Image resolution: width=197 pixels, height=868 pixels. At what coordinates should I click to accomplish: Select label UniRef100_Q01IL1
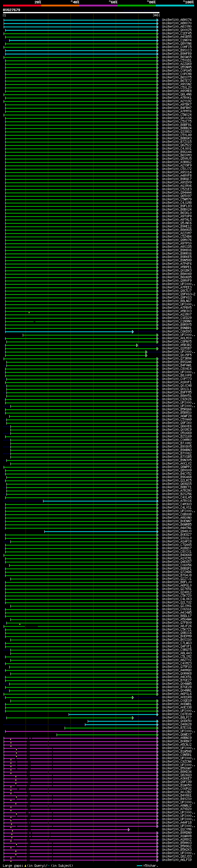(177, 389)
